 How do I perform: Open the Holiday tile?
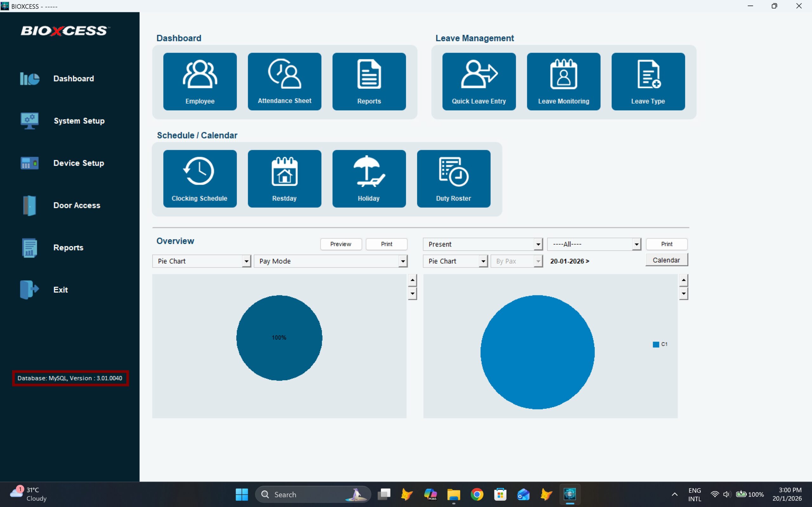pyautogui.click(x=369, y=178)
